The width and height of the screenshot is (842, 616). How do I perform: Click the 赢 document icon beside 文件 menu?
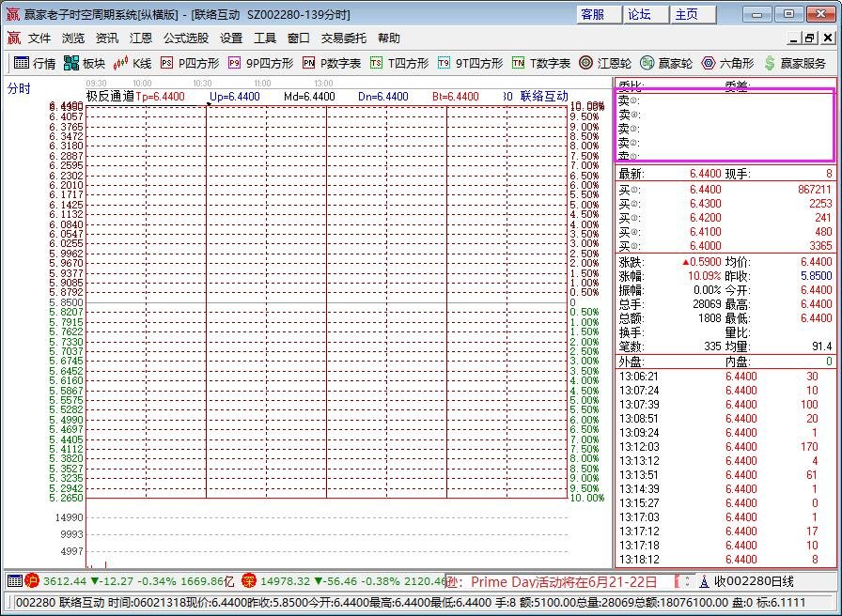point(14,38)
